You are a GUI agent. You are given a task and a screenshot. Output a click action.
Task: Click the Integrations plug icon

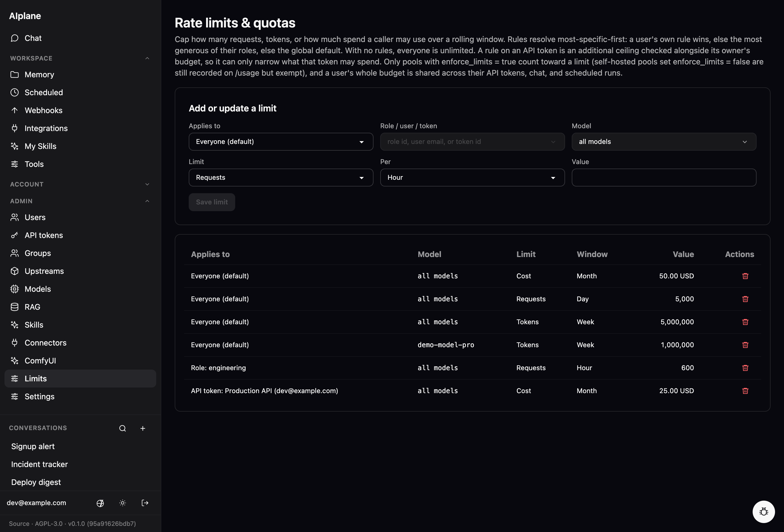tap(15, 128)
